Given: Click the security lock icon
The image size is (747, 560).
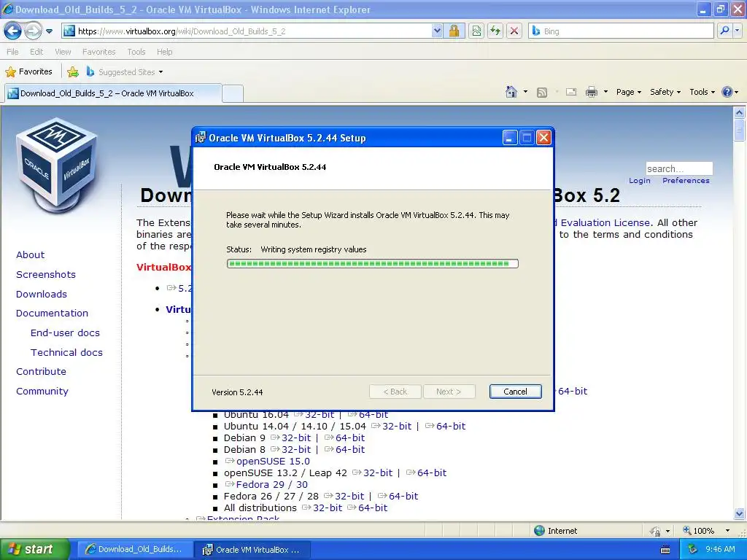Looking at the screenshot, I should [x=454, y=31].
